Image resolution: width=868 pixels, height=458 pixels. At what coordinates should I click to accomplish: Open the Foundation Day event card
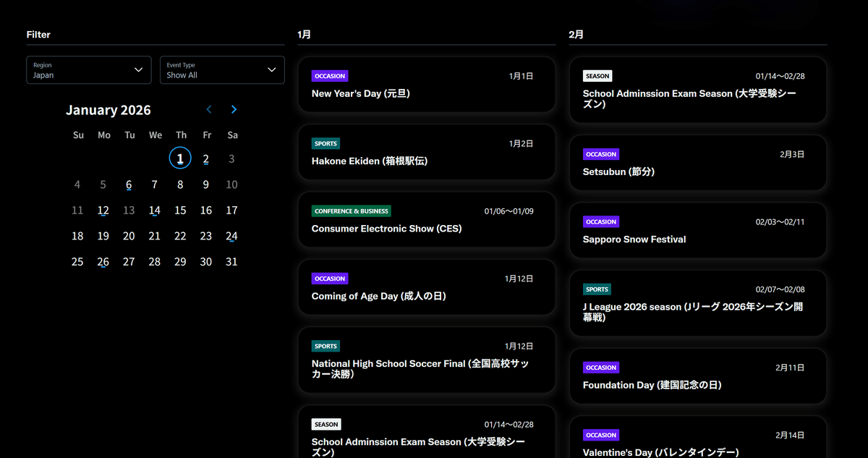(x=698, y=376)
